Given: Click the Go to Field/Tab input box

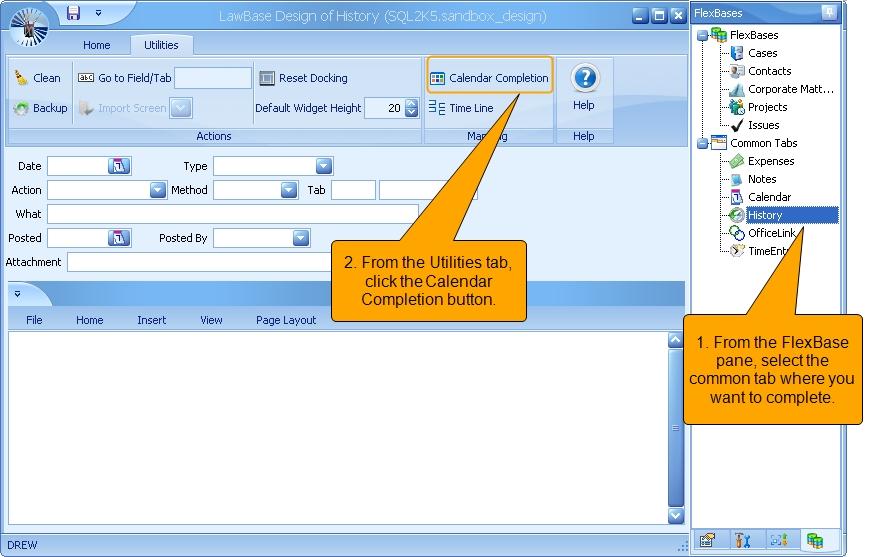Looking at the screenshot, I should coord(213,78).
